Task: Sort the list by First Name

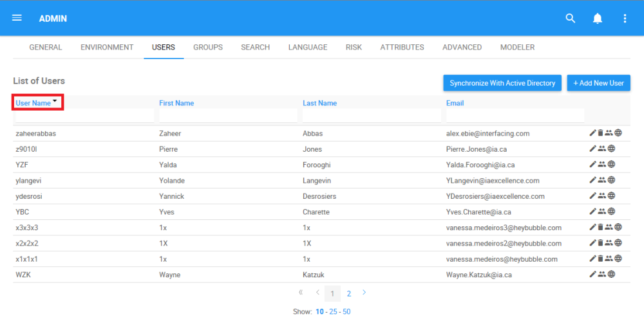Action: pyautogui.click(x=176, y=104)
